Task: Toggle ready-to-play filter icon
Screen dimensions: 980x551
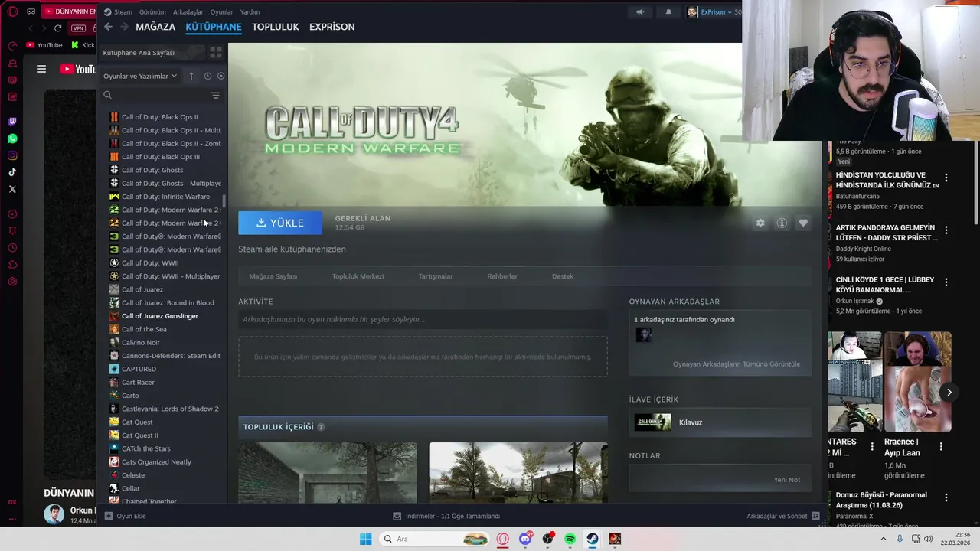Action: (x=220, y=76)
